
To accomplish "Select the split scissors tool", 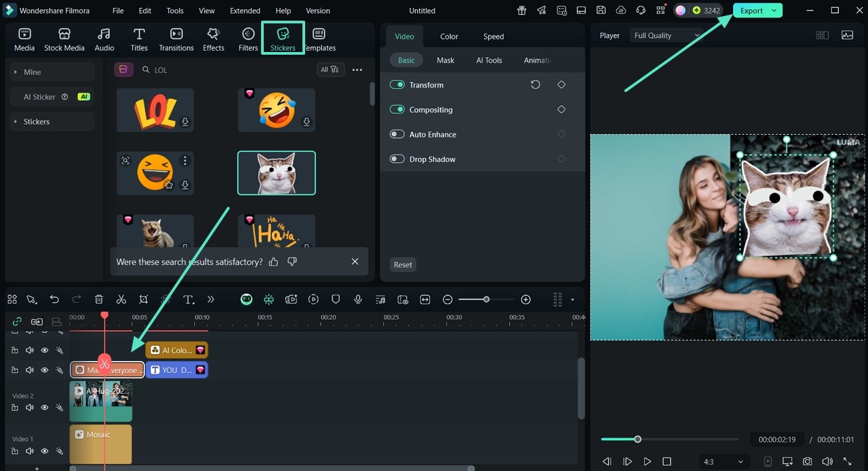I will (121, 300).
